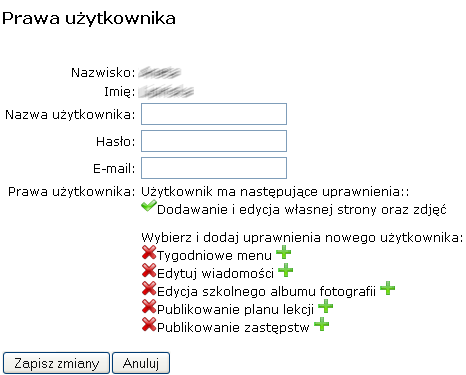Image resolution: width=466 pixels, height=375 pixels.
Task: Click red X next to Publikowanie planu lekcji
Action: tap(149, 306)
